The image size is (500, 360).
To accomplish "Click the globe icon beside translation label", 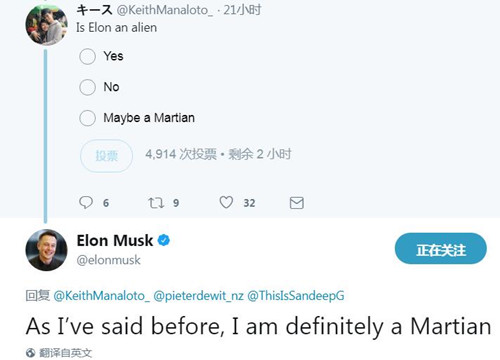I will pyautogui.click(x=30, y=352).
